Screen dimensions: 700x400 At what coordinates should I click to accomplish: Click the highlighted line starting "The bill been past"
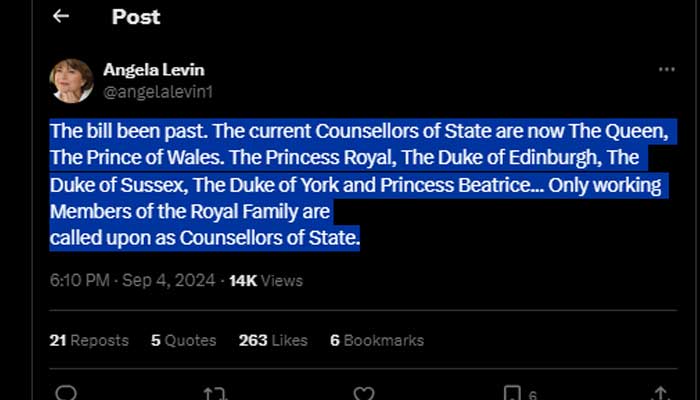(x=358, y=131)
